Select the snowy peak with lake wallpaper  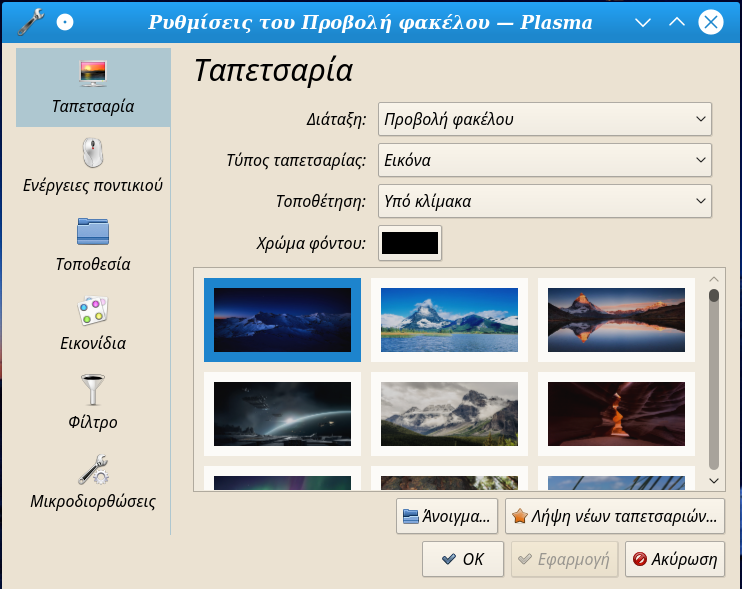[449, 320]
